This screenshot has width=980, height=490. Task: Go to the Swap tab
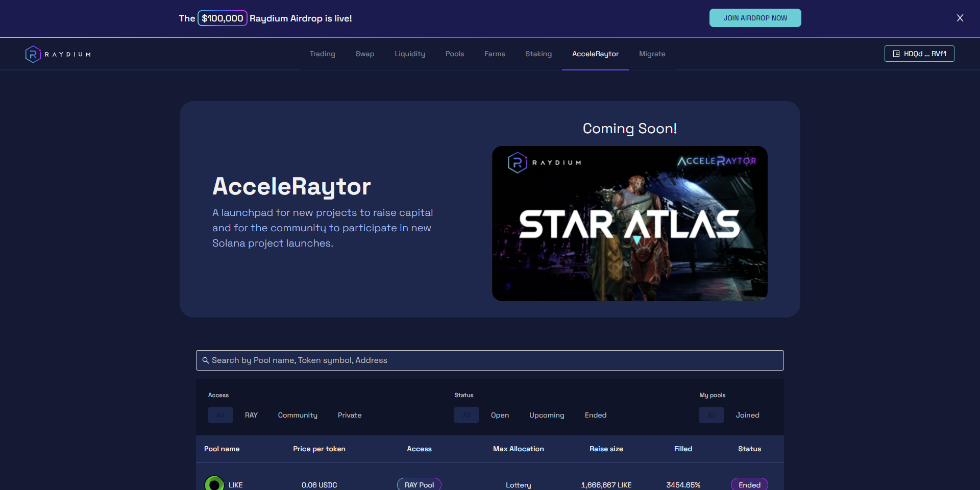365,54
